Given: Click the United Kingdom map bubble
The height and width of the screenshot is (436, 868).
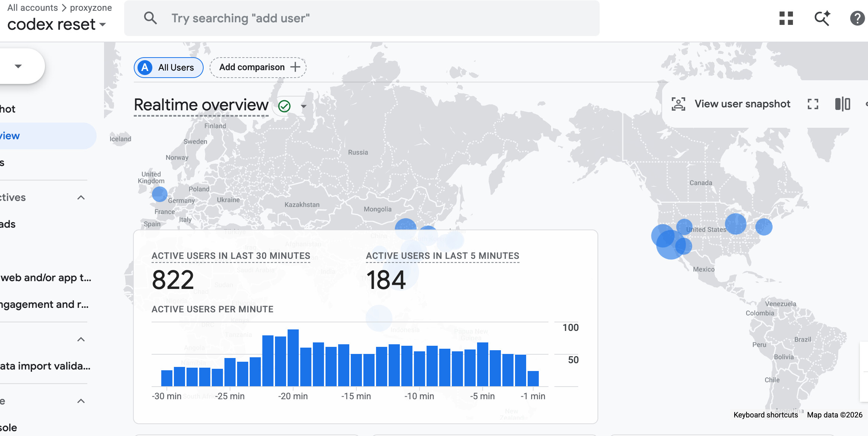Looking at the screenshot, I should (160, 194).
